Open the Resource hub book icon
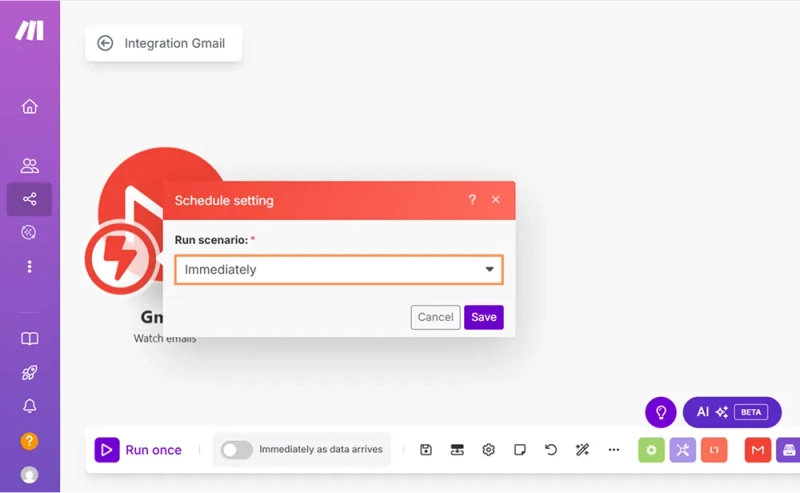800x493 pixels. 29,338
